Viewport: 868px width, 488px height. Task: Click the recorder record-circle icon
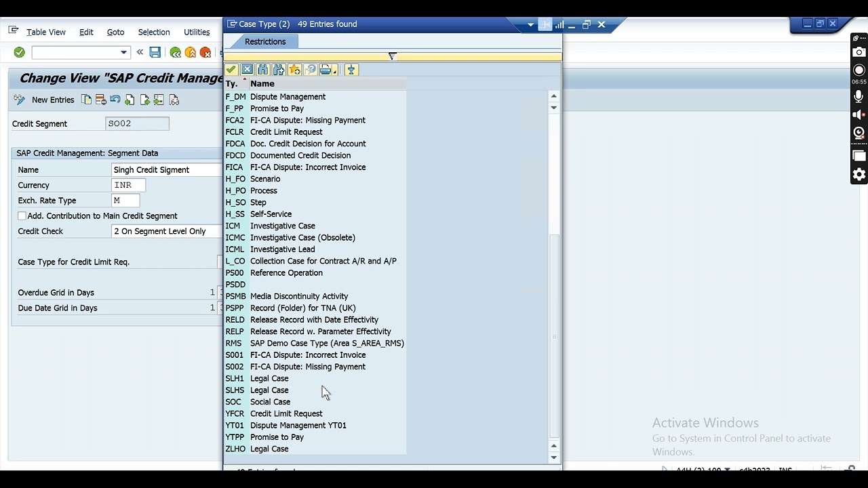click(859, 70)
